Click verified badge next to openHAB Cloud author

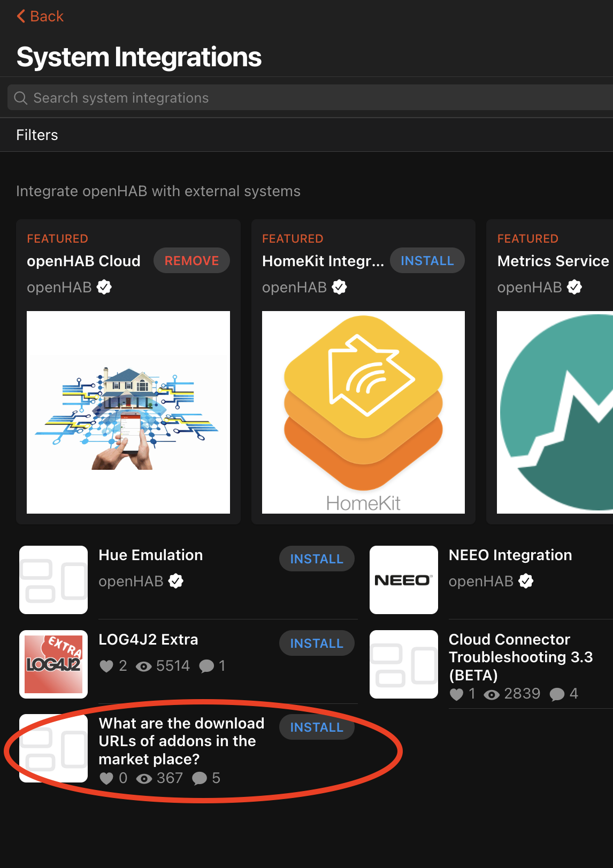pos(104,288)
